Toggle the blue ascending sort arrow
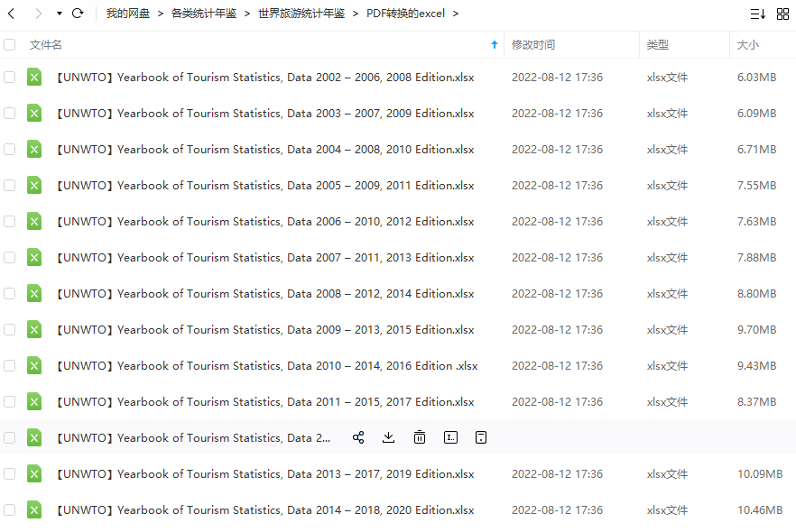Viewport: 796px width, 532px height. point(495,44)
